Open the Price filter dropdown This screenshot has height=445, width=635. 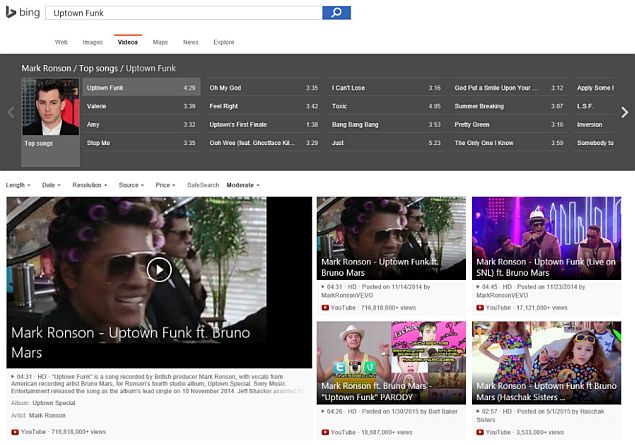point(165,185)
